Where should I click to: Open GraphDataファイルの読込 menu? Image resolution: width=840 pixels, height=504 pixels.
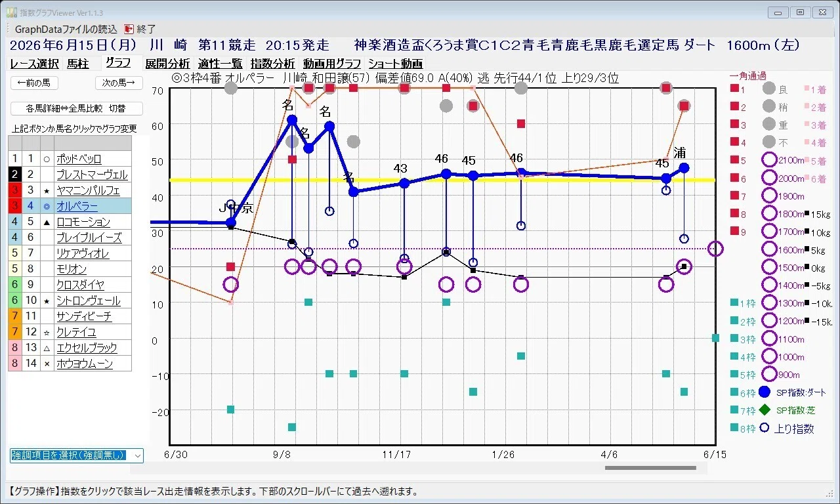pos(66,29)
